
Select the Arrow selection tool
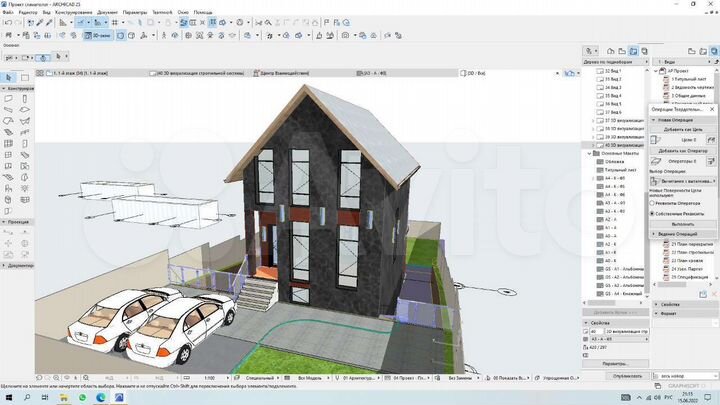(9, 77)
